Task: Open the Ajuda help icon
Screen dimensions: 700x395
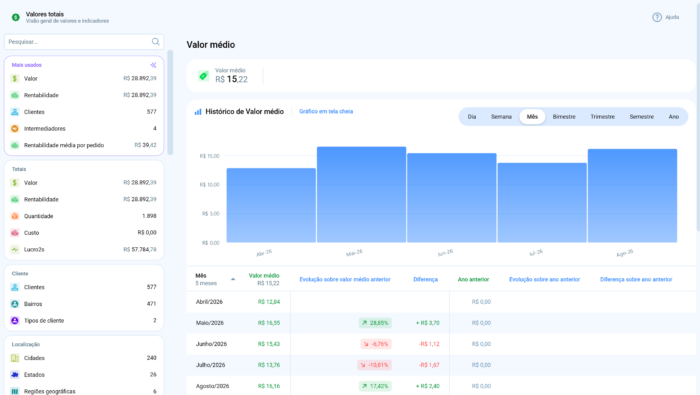Action: 657,17
